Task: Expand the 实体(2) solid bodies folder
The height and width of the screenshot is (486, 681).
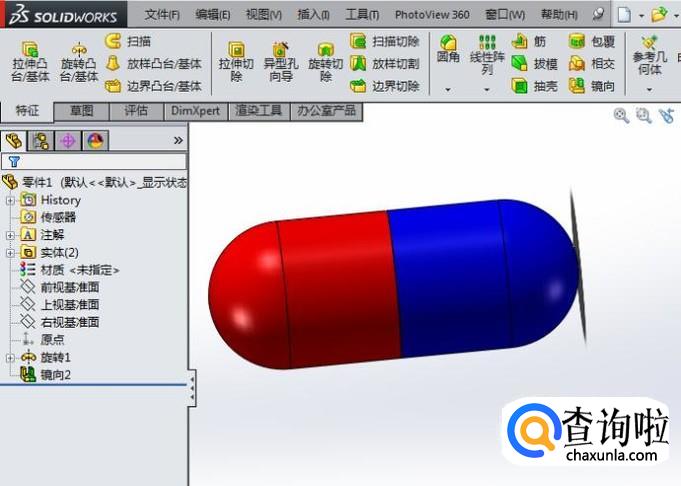Action: (x=11, y=252)
